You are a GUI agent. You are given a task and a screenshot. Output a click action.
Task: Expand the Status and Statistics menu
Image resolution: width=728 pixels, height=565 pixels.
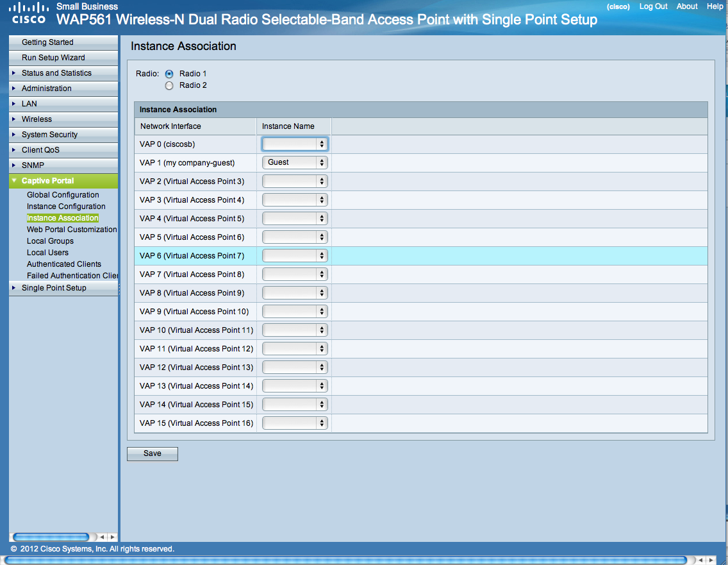(63, 73)
